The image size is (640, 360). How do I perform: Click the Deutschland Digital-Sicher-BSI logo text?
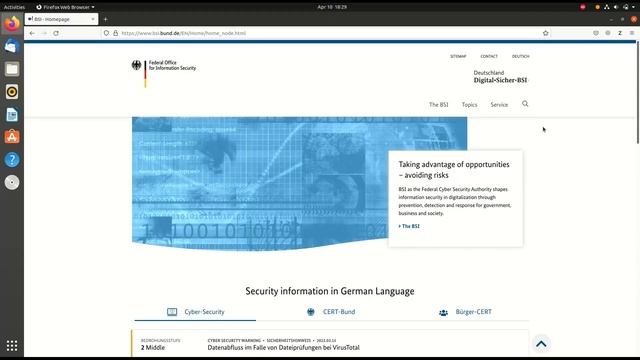[500, 77]
